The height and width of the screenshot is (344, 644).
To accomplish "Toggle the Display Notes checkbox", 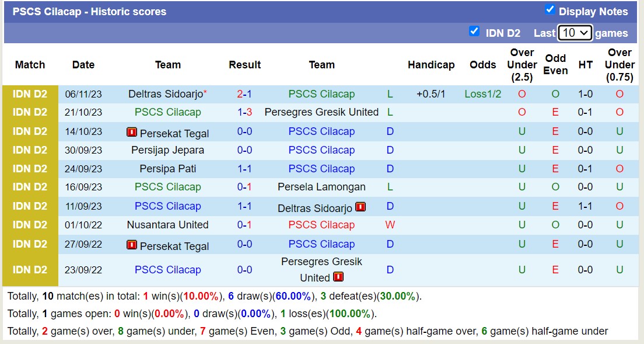I will point(549,9).
